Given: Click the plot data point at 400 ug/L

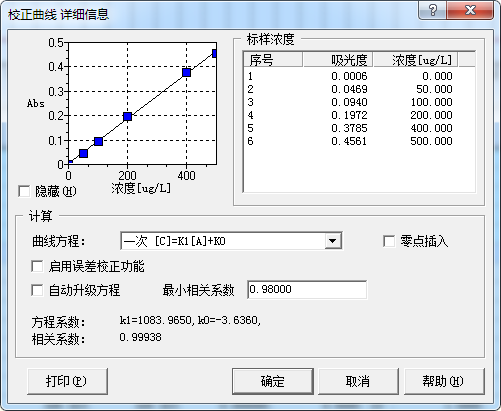Looking at the screenshot, I should click(187, 72).
